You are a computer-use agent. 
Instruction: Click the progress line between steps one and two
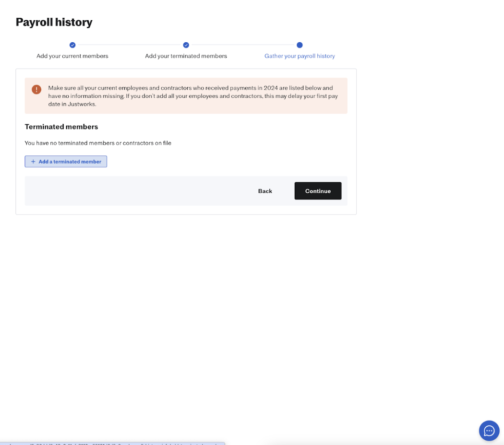(129, 45)
